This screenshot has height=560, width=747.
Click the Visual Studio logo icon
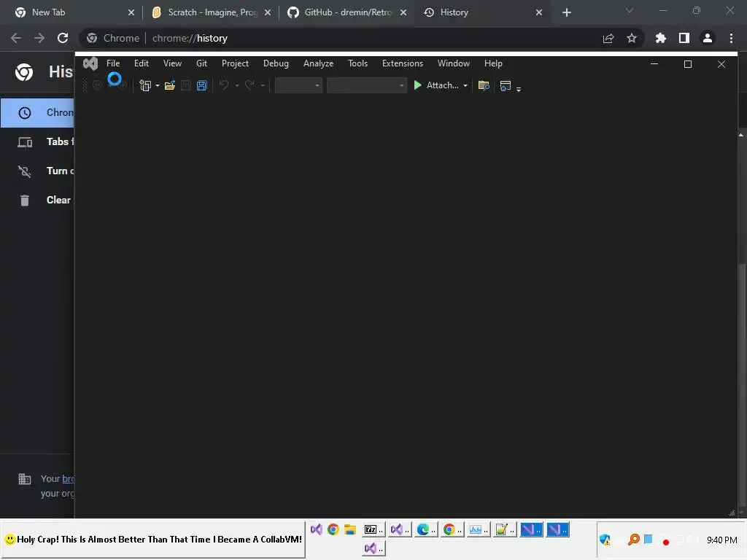coord(90,63)
